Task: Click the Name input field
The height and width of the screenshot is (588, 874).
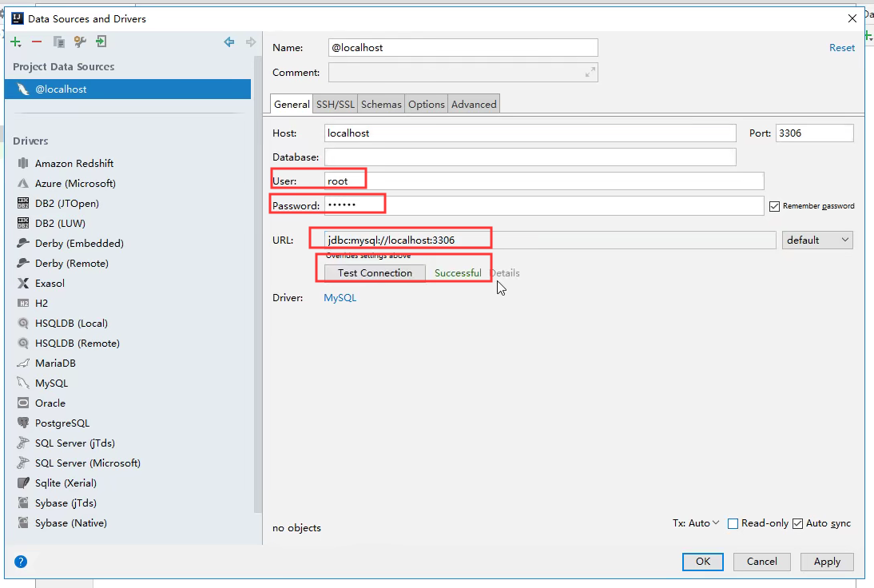Action: (x=463, y=48)
